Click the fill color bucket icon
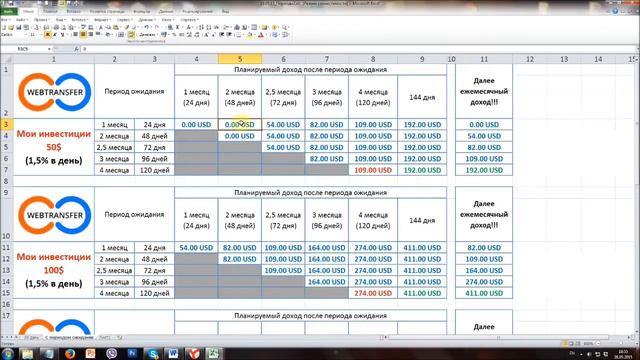Image resolution: width=640 pixels, height=360 pixels. click(249, 35)
